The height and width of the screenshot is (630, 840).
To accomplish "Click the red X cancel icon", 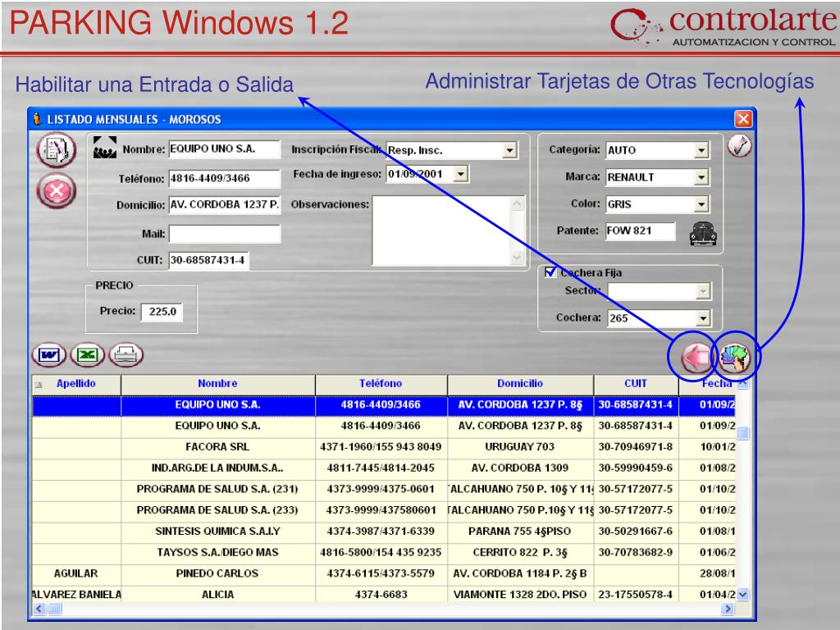I will [57, 190].
